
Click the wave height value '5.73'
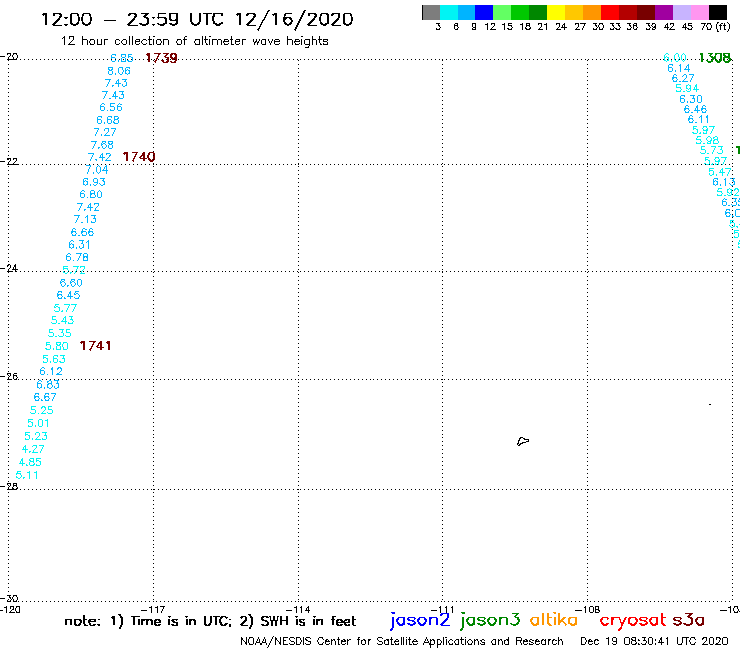[x=712, y=151]
